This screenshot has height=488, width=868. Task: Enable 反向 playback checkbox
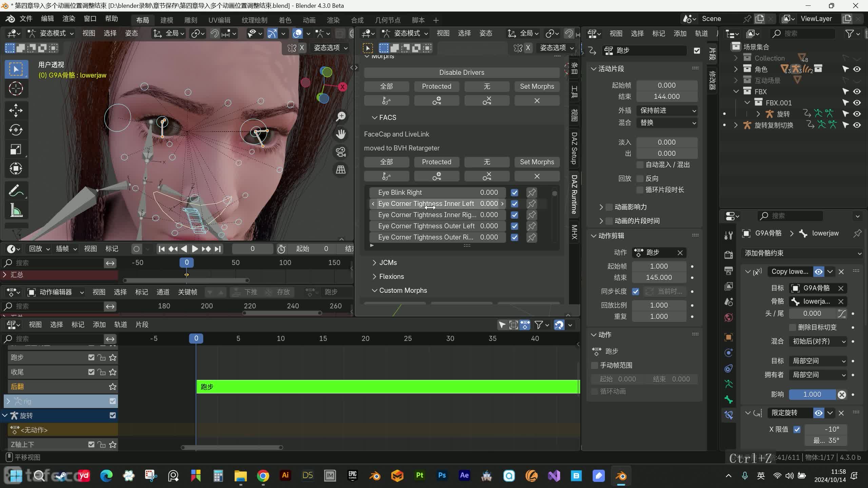(640, 179)
